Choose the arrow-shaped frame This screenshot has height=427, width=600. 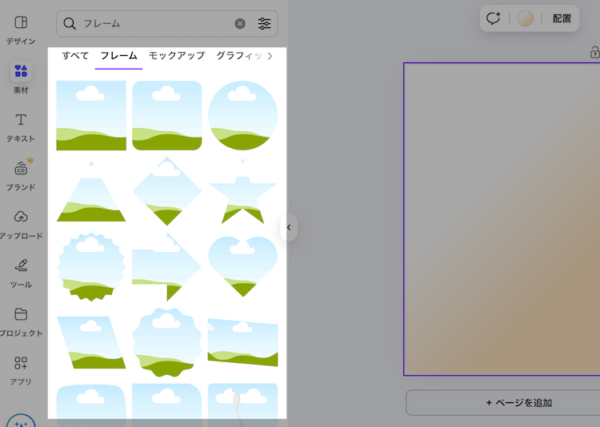point(167,267)
